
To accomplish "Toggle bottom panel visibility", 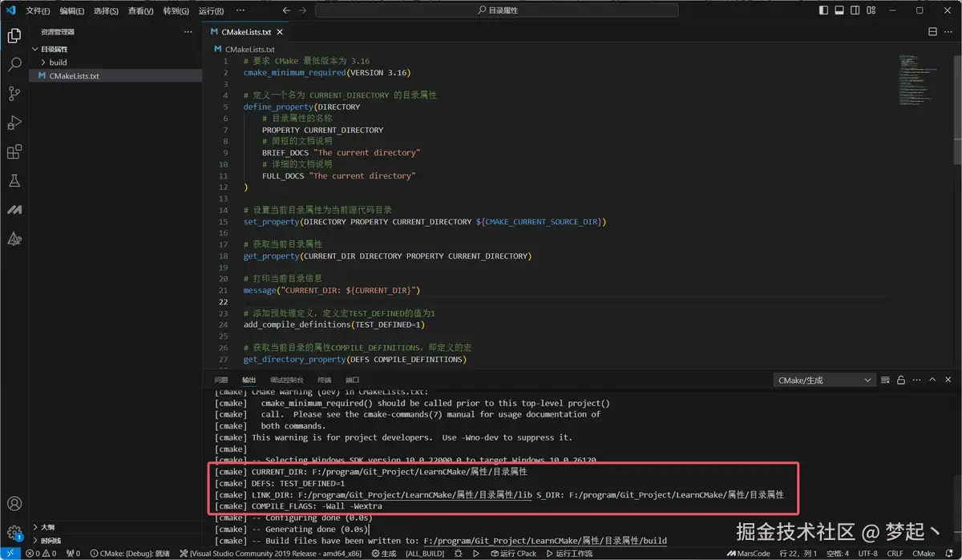I will tap(839, 10).
